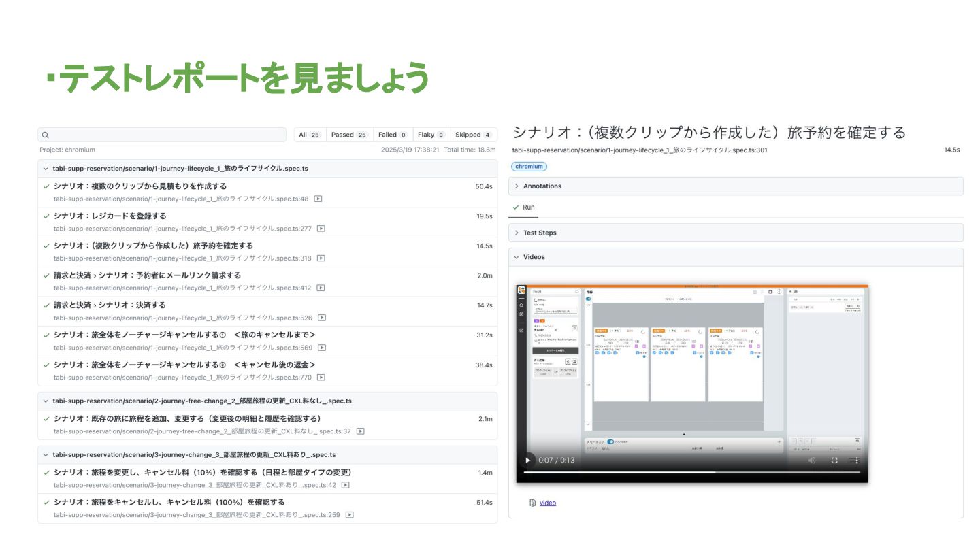Collapse the 2-journey-free-change spec file group
This screenshot has height=551, width=980.
pos(46,401)
